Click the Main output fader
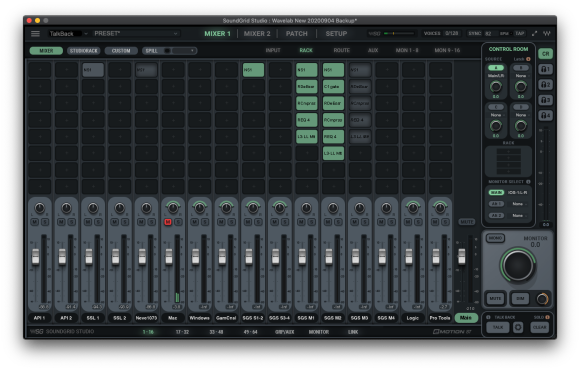The width and height of the screenshot is (580, 370). click(x=462, y=256)
